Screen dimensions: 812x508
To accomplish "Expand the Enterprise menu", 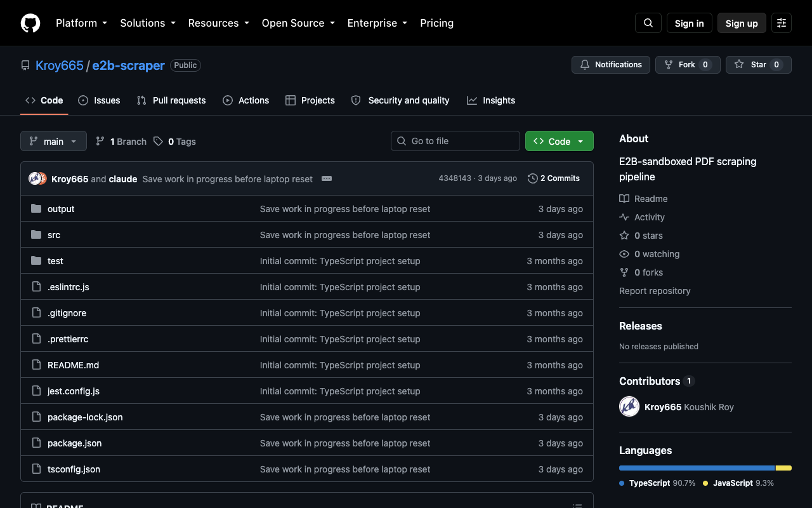I will pyautogui.click(x=377, y=23).
